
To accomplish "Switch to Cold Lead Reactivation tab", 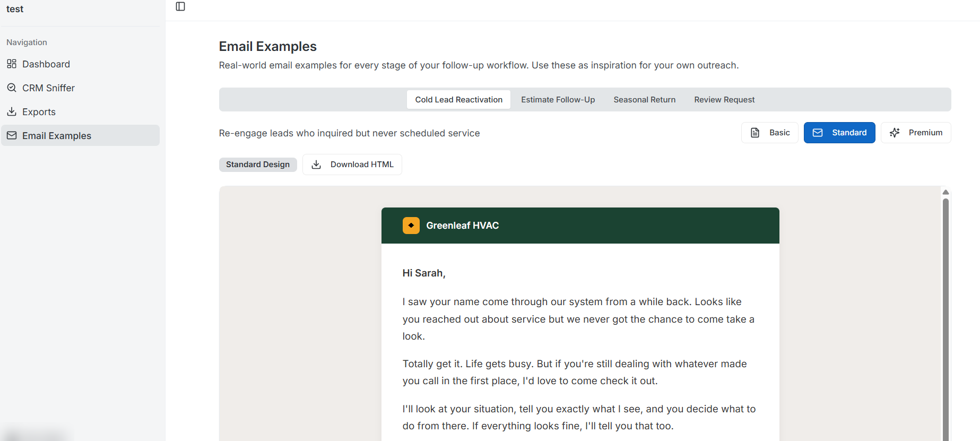I will (x=458, y=99).
